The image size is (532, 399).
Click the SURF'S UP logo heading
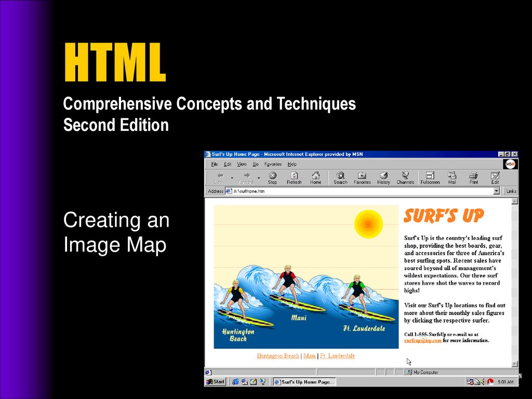point(444,216)
